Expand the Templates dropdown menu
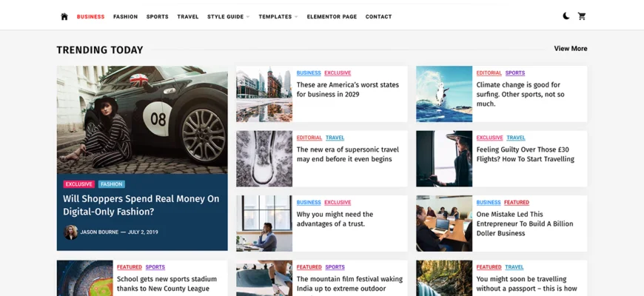The height and width of the screenshot is (296, 644). (x=278, y=16)
